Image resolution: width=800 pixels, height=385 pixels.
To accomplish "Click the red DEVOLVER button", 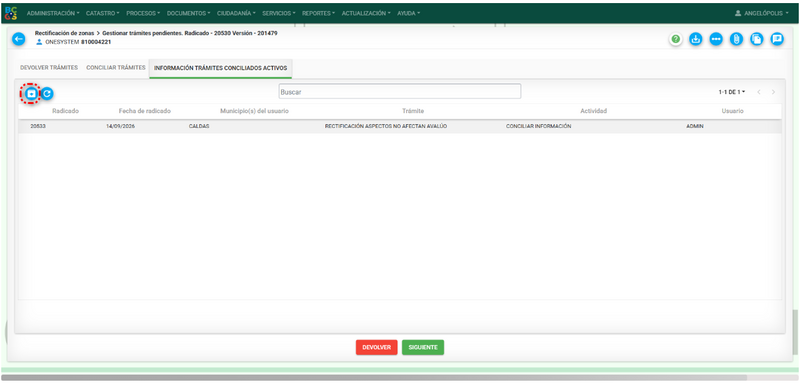I will [x=377, y=347].
